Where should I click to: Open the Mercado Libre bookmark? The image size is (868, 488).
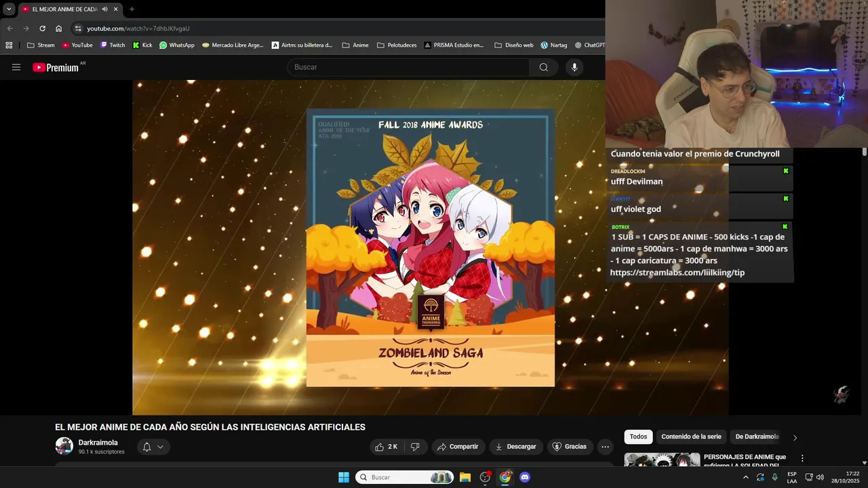click(x=233, y=45)
